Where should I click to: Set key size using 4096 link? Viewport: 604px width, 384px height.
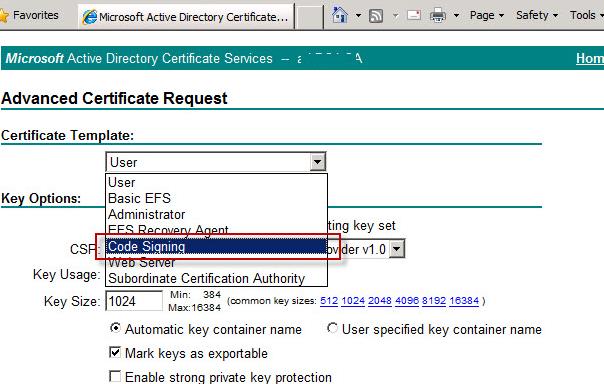[407, 300]
